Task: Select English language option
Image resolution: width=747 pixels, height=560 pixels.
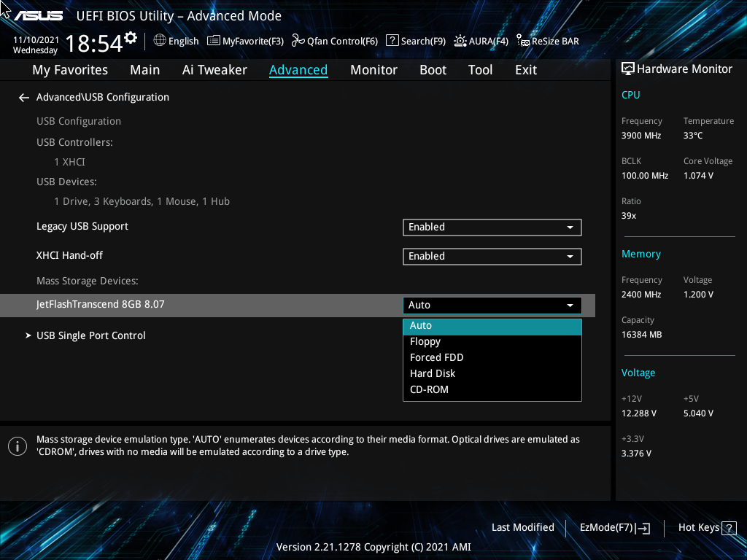Action: [183, 42]
